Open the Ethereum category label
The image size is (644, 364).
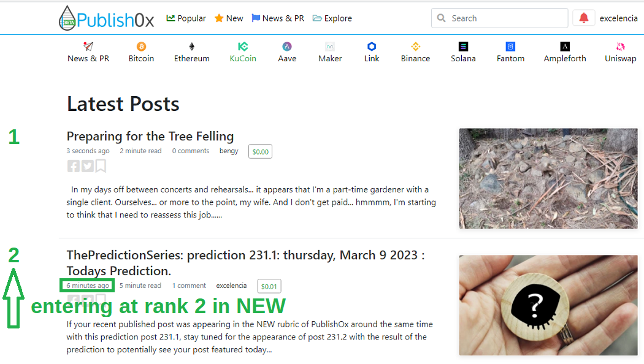point(192,59)
